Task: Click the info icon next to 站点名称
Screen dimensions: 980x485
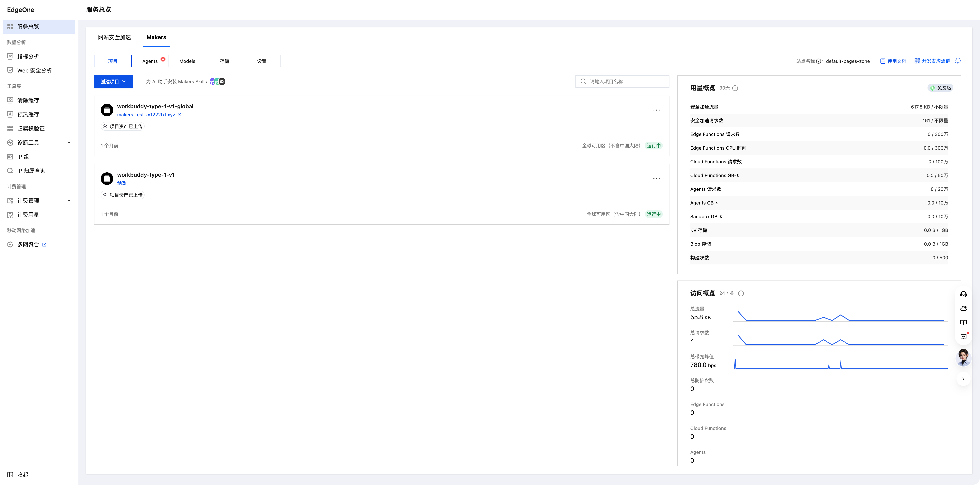Action: [818, 61]
